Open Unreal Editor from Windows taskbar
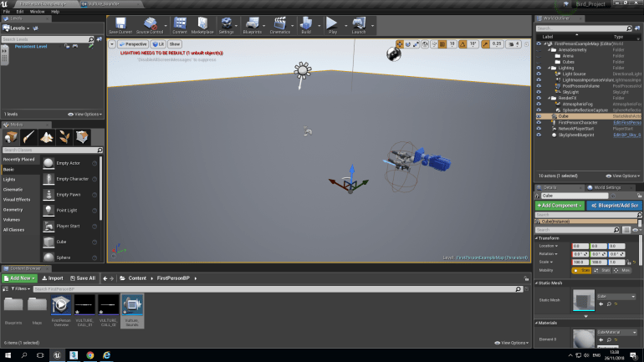This screenshot has height=362, width=644. [57, 355]
